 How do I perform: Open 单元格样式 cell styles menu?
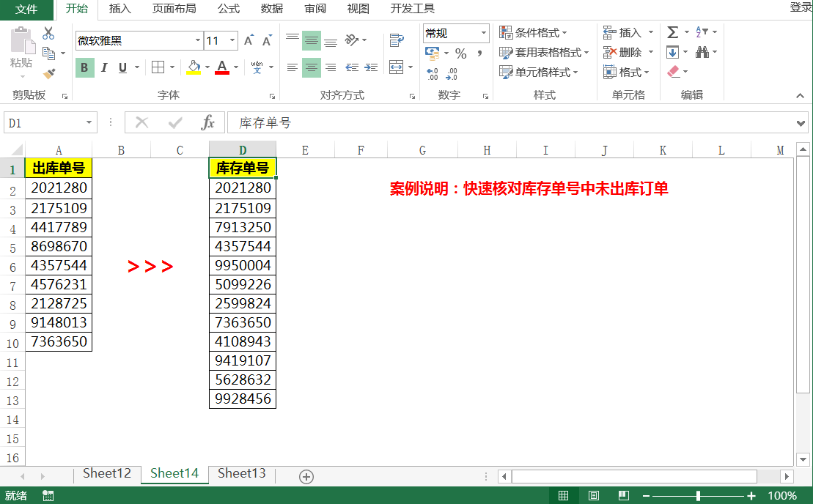click(x=538, y=72)
